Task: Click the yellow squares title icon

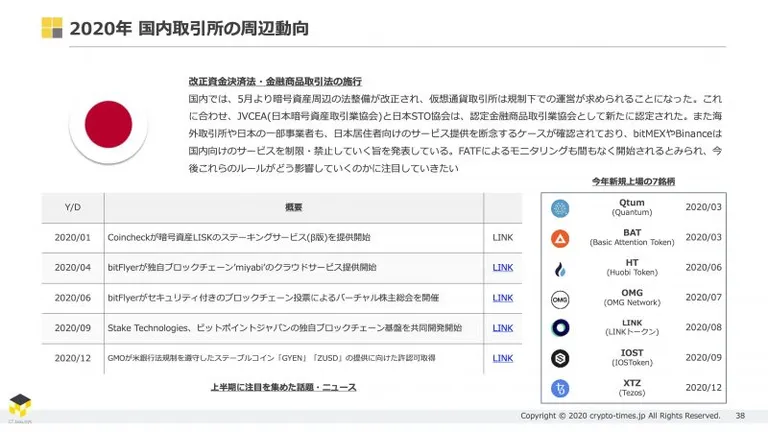Action: [52, 28]
